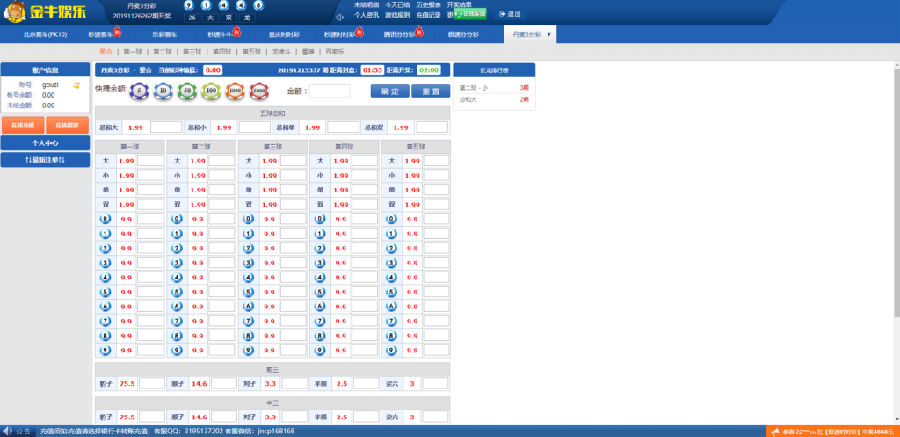Click the 总和大 bet input field
The width and height of the screenshot is (900, 437).
pyautogui.click(x=166, y=127)
